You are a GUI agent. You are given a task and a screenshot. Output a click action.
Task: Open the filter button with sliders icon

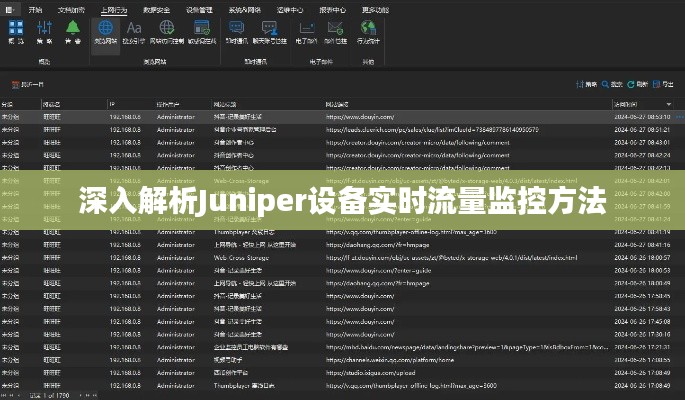click(x=586, y=84)
